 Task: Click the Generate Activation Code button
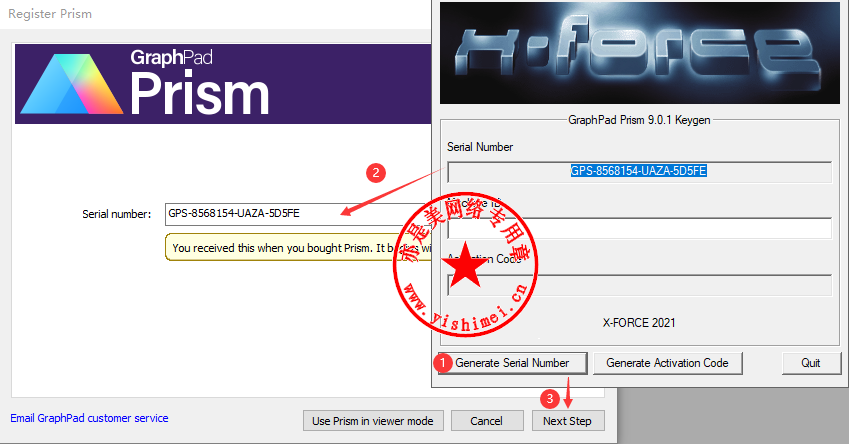pyautogui.click(x=667, y=363)
